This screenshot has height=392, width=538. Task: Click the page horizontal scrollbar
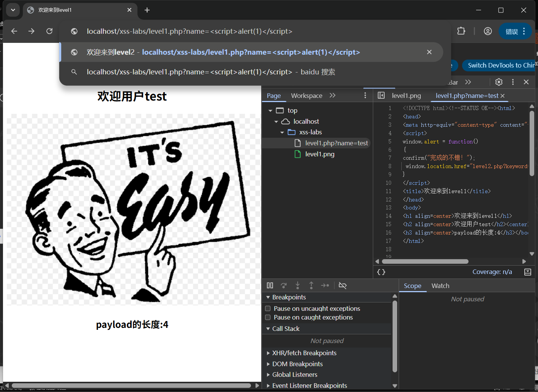[x=131, y=386]
